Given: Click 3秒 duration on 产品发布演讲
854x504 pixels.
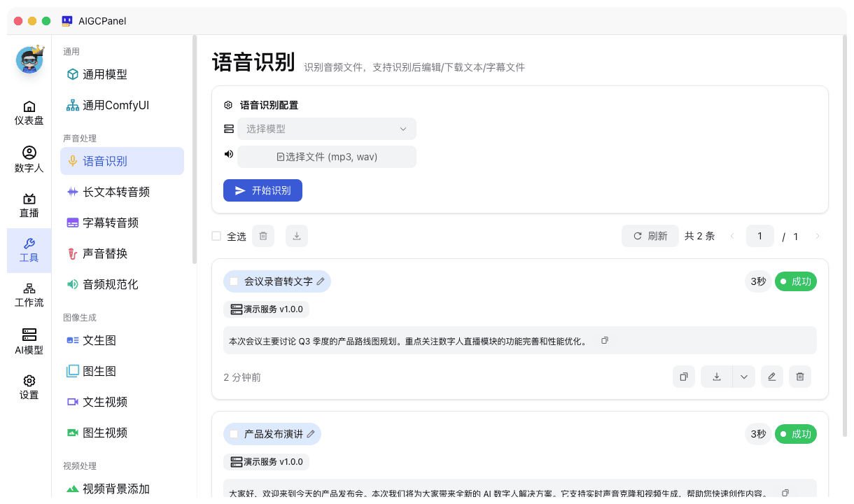Looking at the screenshot, I should 759,434.
